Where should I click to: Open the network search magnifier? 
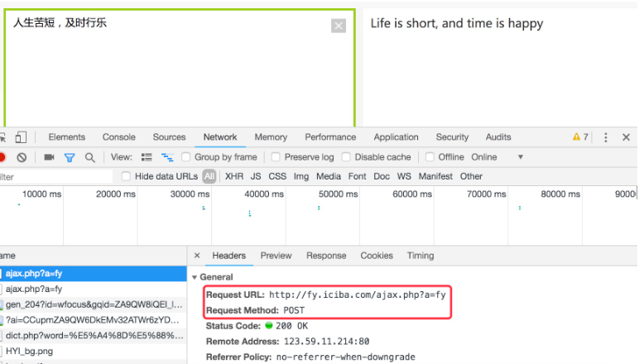(89, 157)
